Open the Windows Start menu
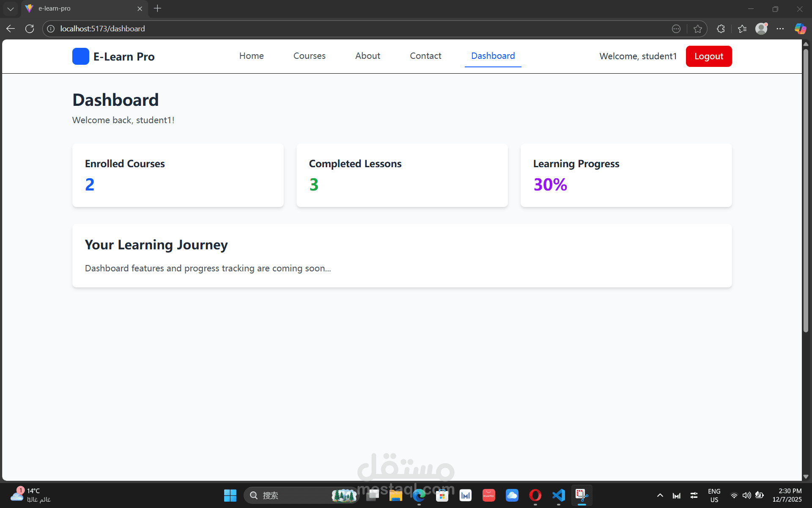This screenshot has height=508, width=812. [230, 495]
